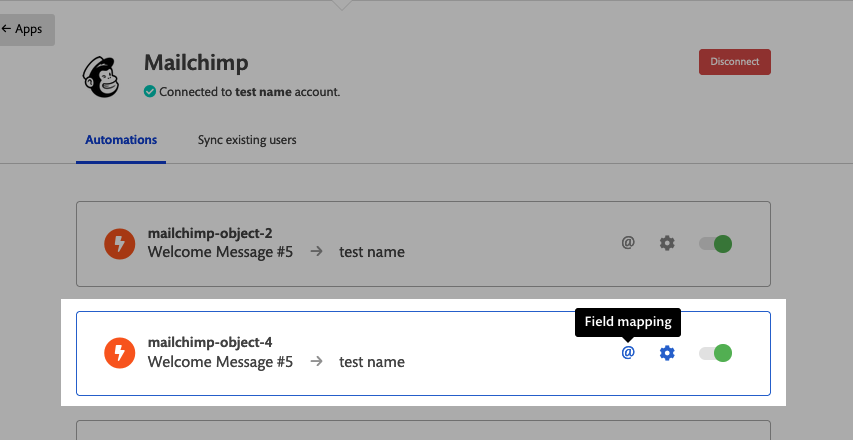Click test name in mailchimp-object-4 row
Viewport: 853px width, 440px height.
[372, 362]
